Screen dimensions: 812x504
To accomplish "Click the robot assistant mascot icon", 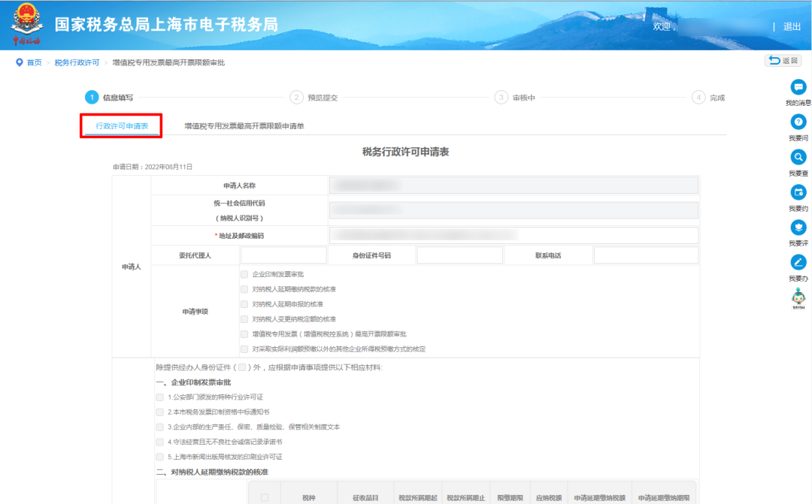I will (x=798, y=299).
